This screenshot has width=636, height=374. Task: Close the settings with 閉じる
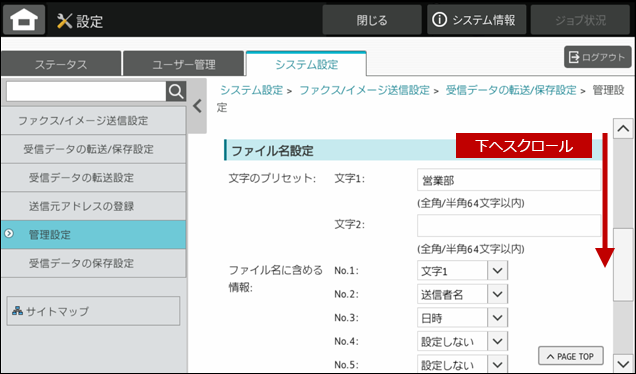point(372,20)
